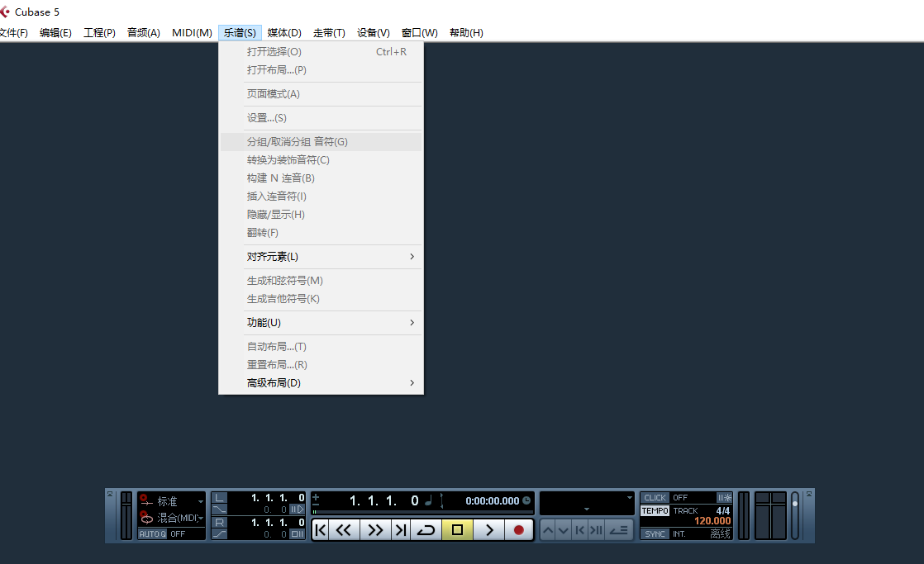This screenshot has height=564, width=924.
Task: Click the Cubase 5 logo icon
Action: (x=5, y=12)
